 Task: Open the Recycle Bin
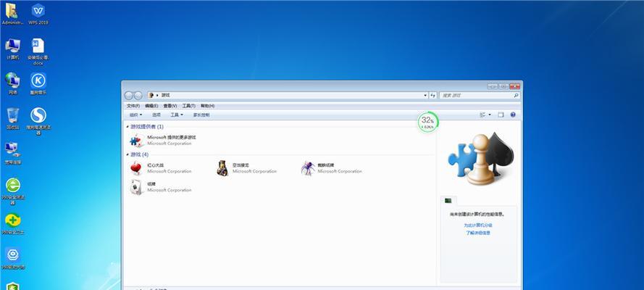pos(13,118)
